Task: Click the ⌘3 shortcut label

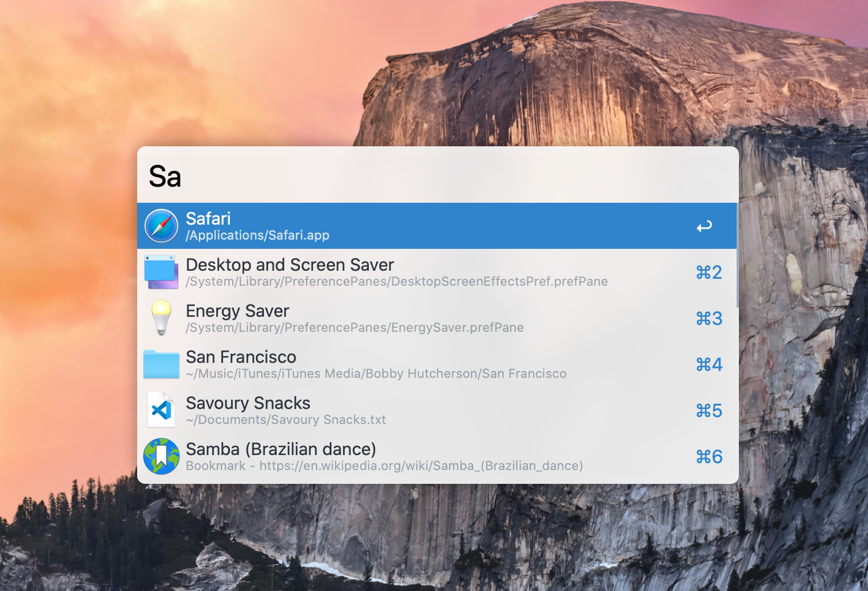Action: click(x=709, y=318)
